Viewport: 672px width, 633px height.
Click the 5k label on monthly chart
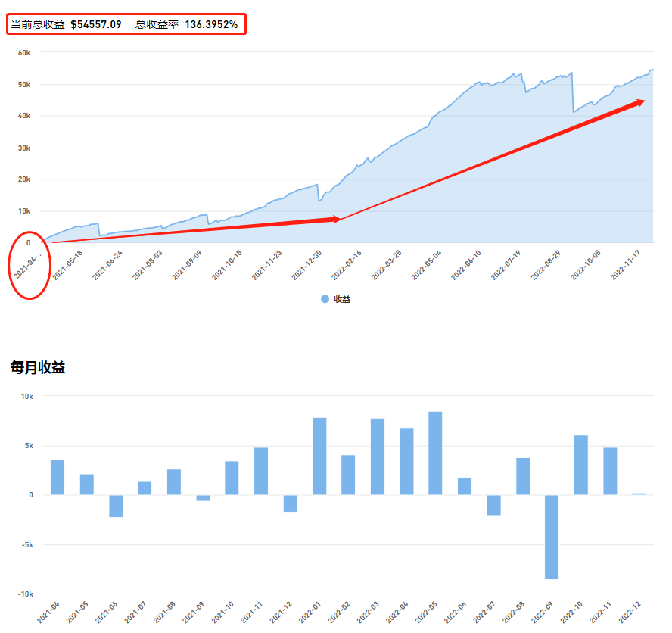(x=29, y=446)
